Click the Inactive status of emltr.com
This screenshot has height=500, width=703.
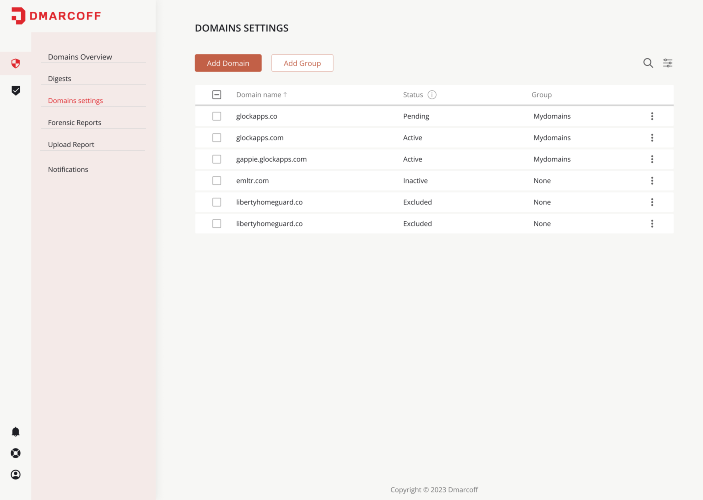pyautogui.click(x=415, y=181)
